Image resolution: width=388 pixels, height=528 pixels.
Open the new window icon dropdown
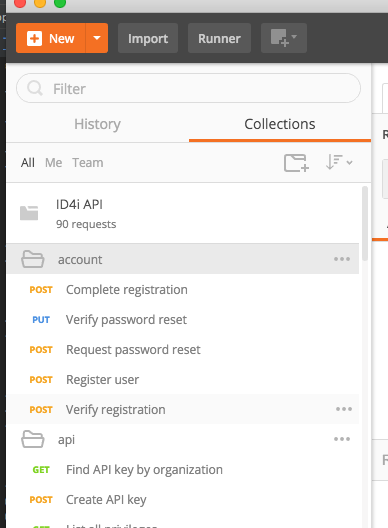pos(284,38)
